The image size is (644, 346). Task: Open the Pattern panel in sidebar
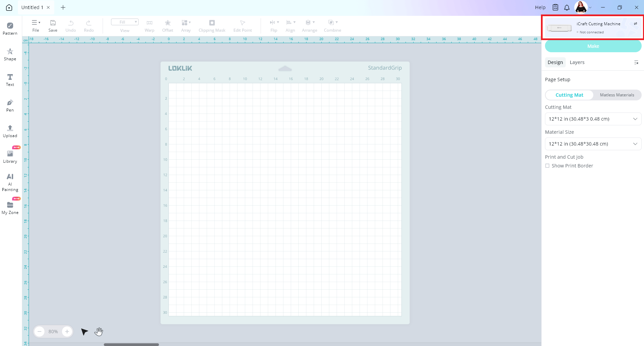point(10,28)
